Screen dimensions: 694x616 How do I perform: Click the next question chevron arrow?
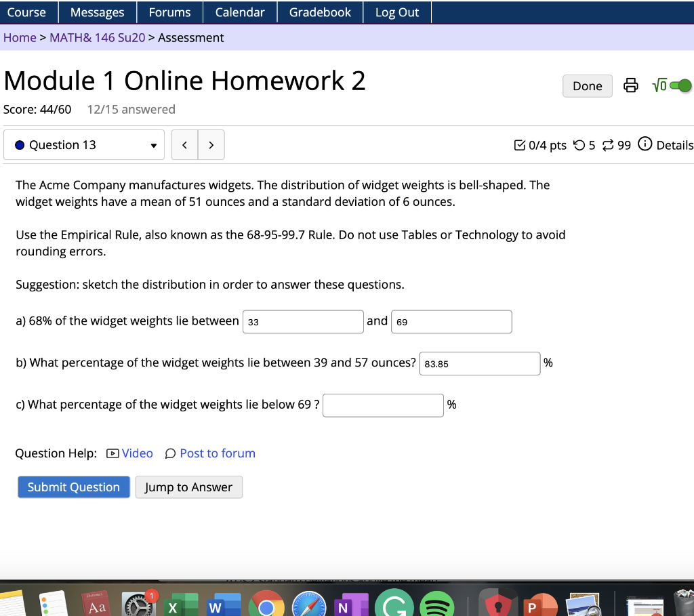coord(211,144)
